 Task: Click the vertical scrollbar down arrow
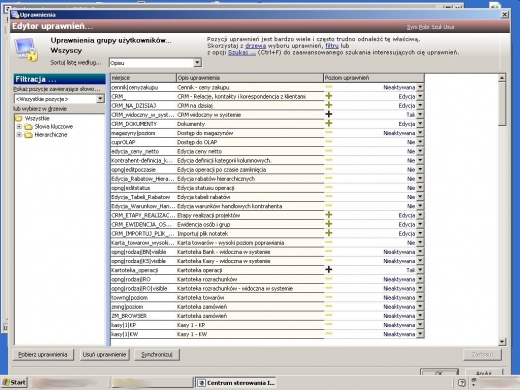[x=502, y=342]
